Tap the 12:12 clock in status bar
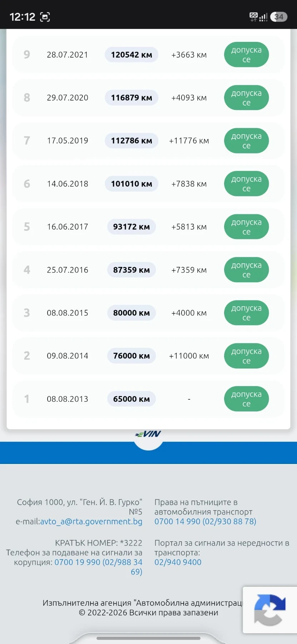The width and height of the screenshot is (297, 644). pyautogui.click(x=22, y=17)
